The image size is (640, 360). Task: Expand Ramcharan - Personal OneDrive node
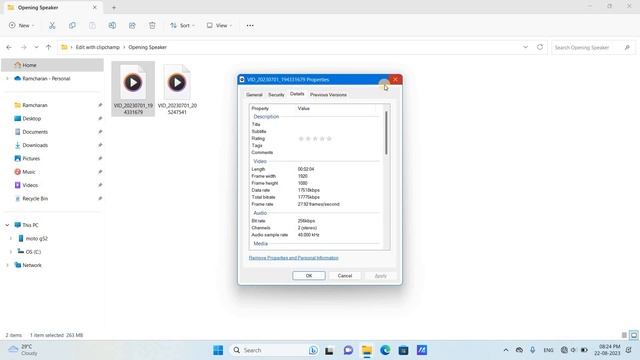pos(7,78)
